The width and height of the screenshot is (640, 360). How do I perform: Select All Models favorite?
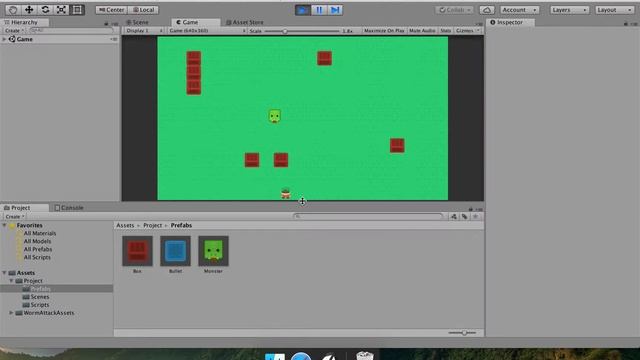coord(37,241)
